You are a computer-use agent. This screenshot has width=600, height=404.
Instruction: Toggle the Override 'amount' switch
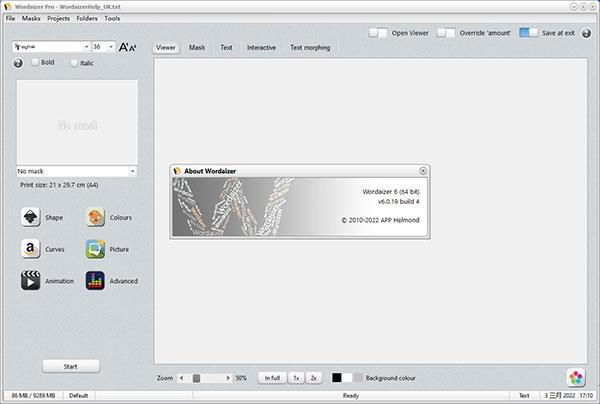[446, 33]
